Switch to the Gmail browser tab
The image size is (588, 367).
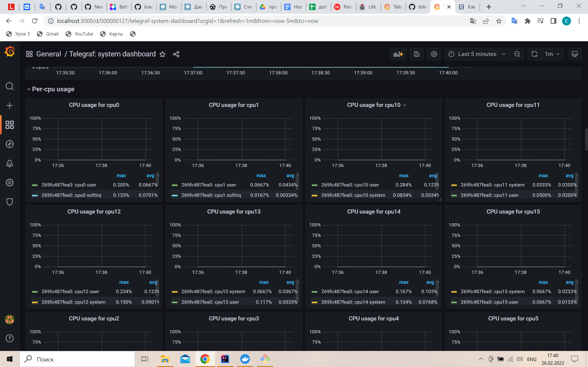click(x=27, y=7)
